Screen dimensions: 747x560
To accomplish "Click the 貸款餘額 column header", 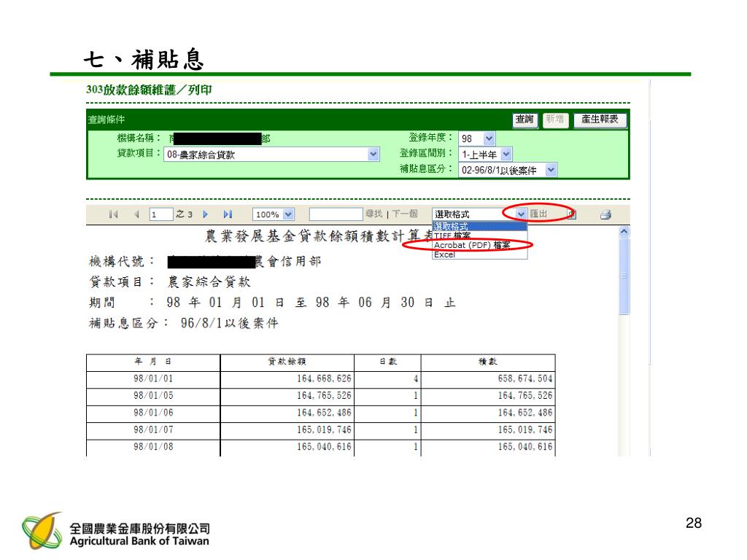I will 287,362.
